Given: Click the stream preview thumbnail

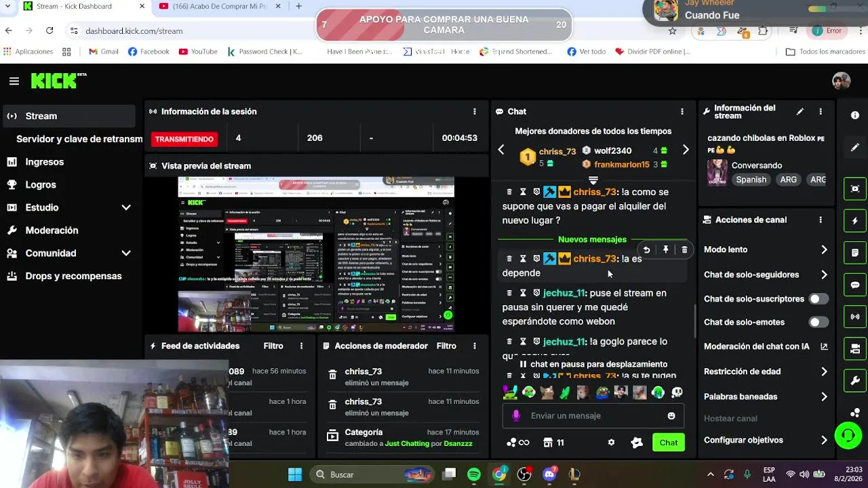Looking at the screenshot, I should pyautogui.click(x=316, y=255).
